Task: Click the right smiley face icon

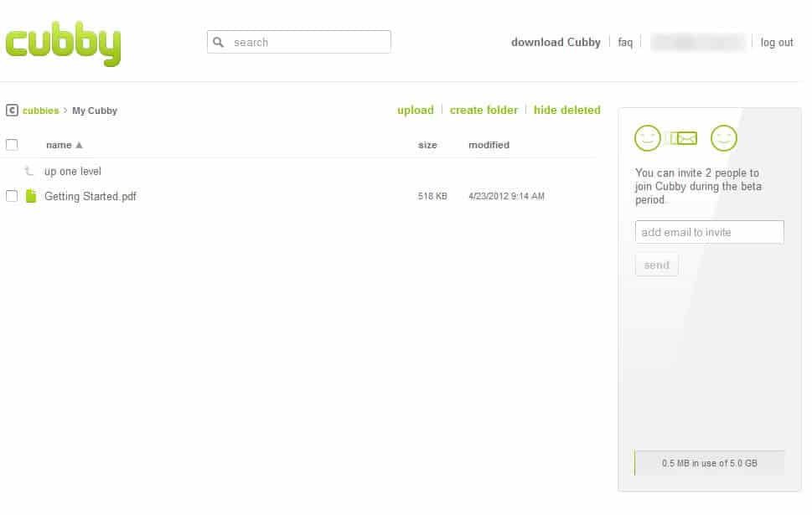Action: [723, 137]
